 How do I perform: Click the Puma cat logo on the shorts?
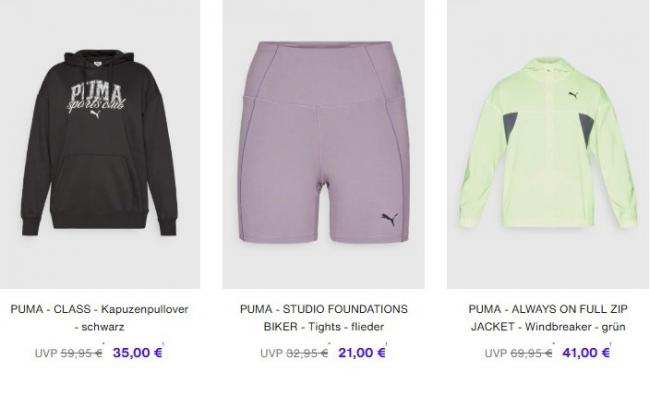tap(390, 219)
